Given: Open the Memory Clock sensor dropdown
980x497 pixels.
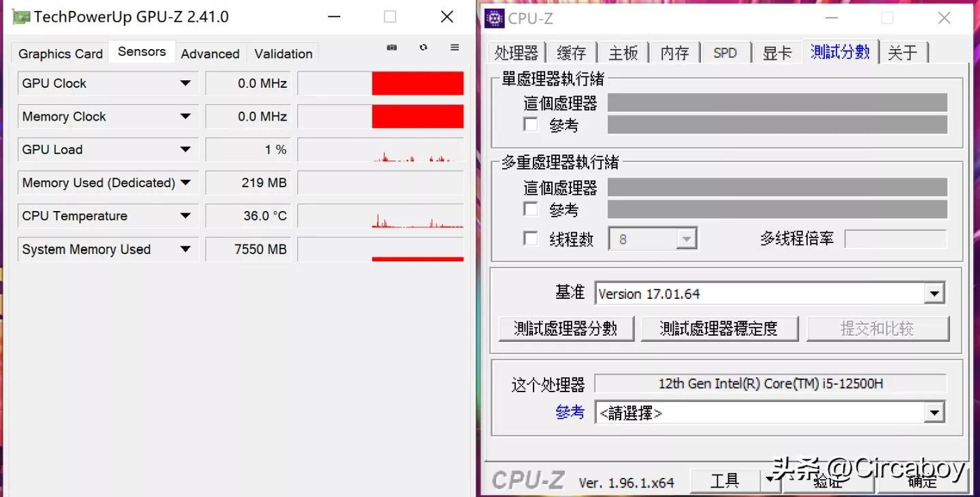Looking at the screenshot, I should tap(185, 116).
